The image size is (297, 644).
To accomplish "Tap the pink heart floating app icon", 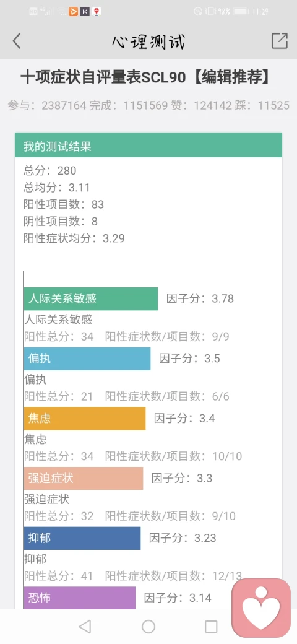I will (261, 608).
